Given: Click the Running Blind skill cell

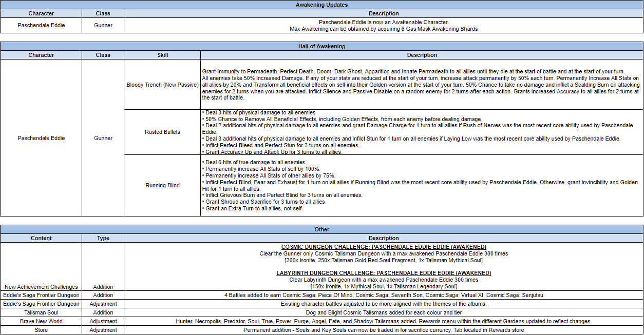Looking at the screenshot, I should 162,185.
